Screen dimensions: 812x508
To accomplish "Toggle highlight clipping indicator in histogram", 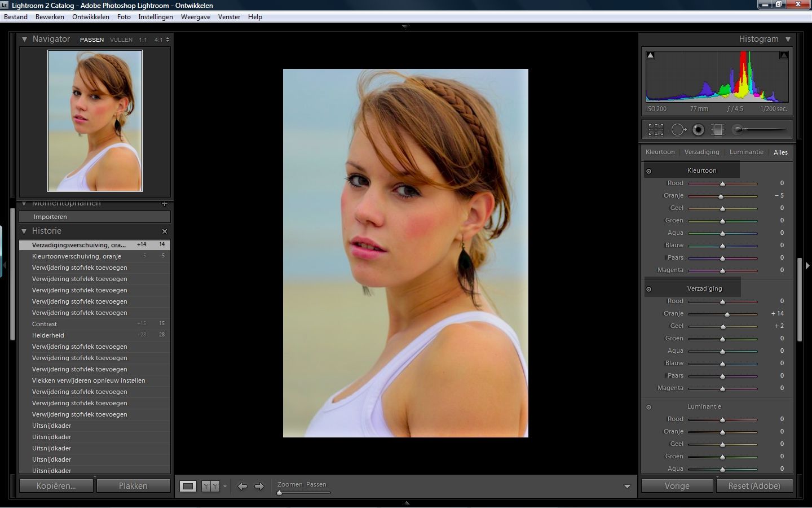I will click(x=784, y=55).
